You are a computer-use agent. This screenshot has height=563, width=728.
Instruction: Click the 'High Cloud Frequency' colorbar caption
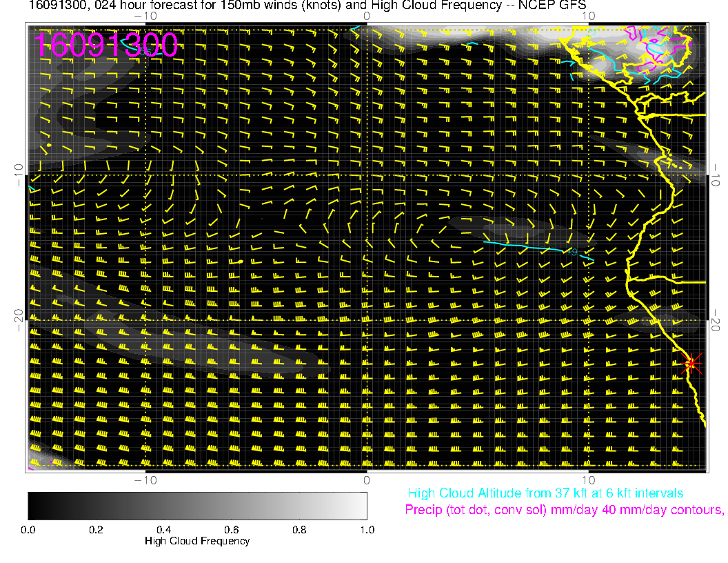pyautogui.click(x=197, y=542)
